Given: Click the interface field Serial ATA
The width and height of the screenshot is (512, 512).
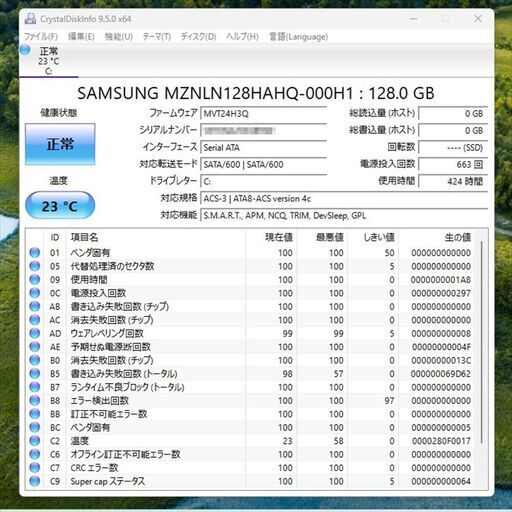Looking at the screenshot, I should pos(263,148).
